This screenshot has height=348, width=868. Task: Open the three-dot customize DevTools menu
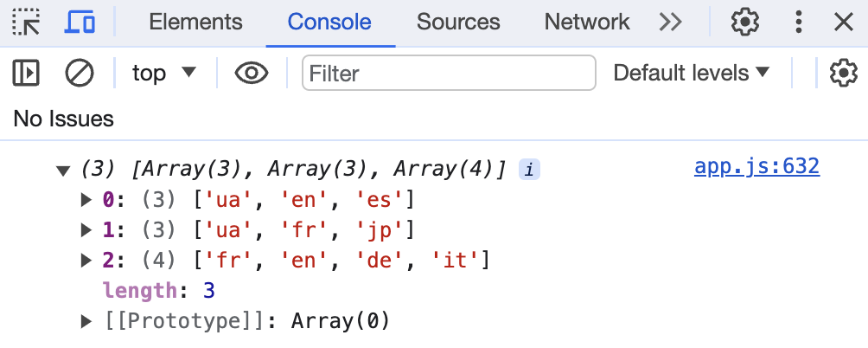[x=799, y=23]
